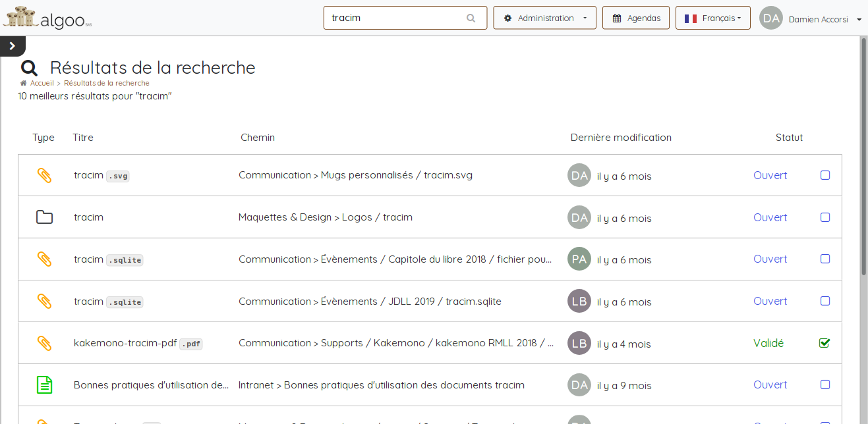Open the Administration dropdown

[544, 18]
